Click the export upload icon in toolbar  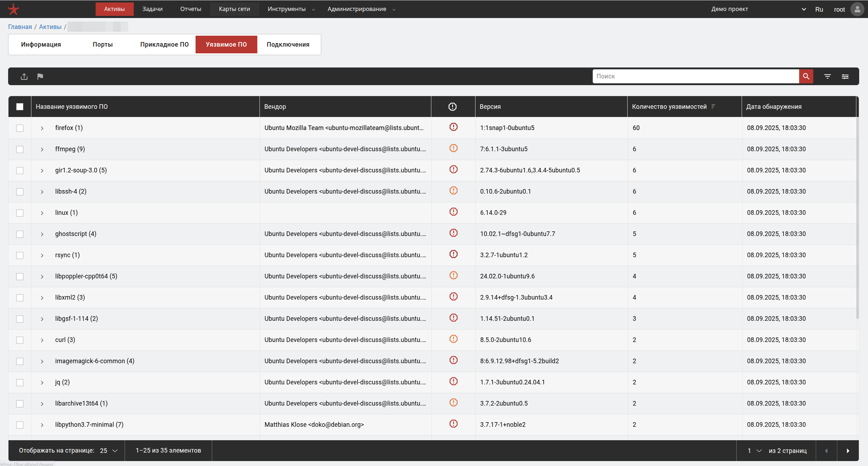coord(24,76)
